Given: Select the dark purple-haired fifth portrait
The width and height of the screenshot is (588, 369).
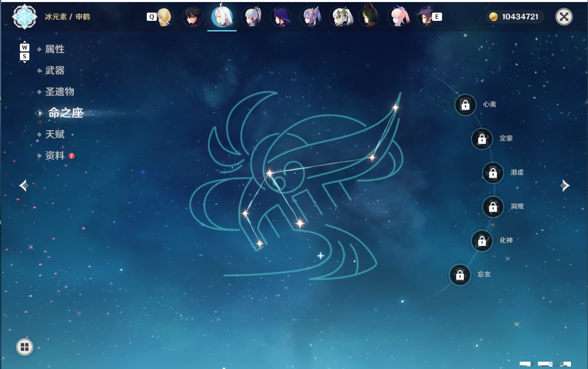Looking at the screenshot, I should point(281,17).
